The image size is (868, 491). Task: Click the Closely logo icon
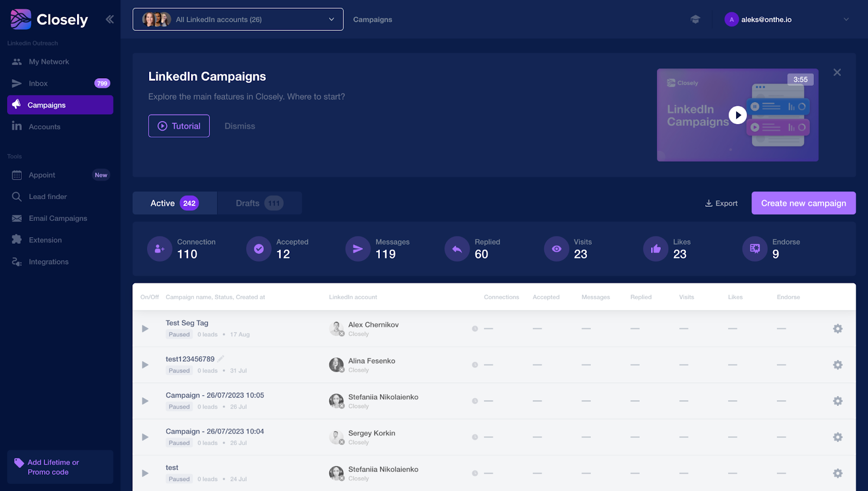click(x=21, y=20)
